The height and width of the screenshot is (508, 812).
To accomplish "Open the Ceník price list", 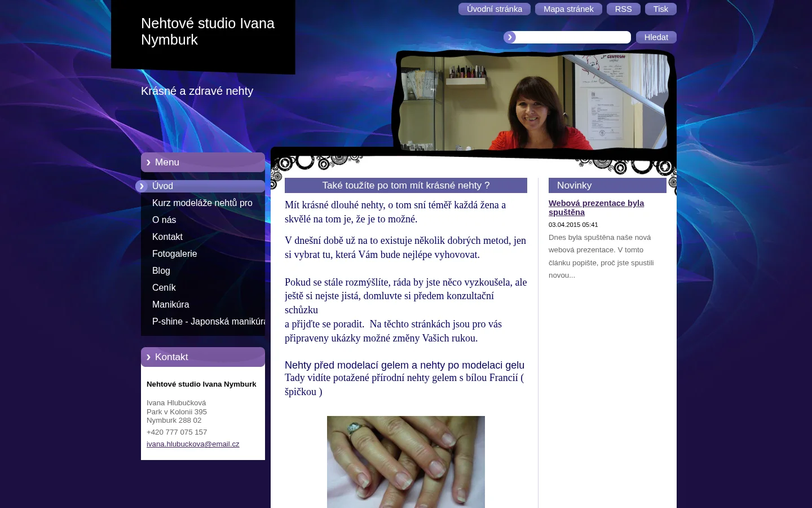I will (x=203, y=288).
